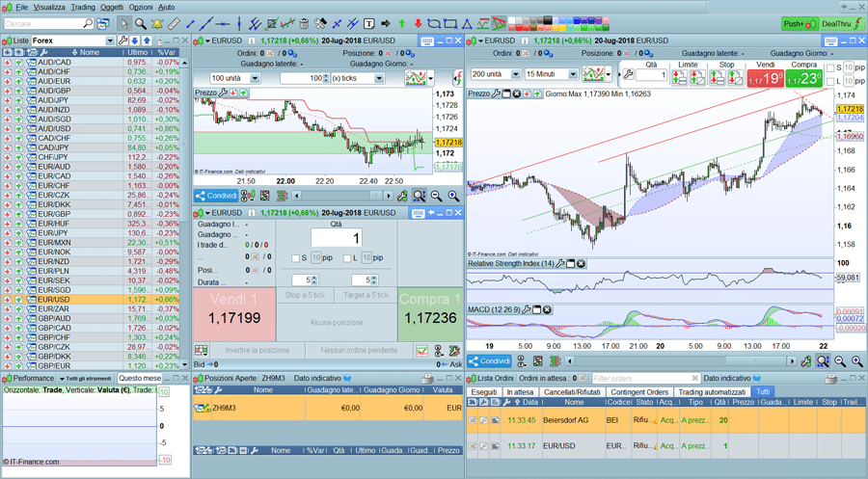The image size is (868, 479).
Task: Open the File menu
Action: coord(21,7)
